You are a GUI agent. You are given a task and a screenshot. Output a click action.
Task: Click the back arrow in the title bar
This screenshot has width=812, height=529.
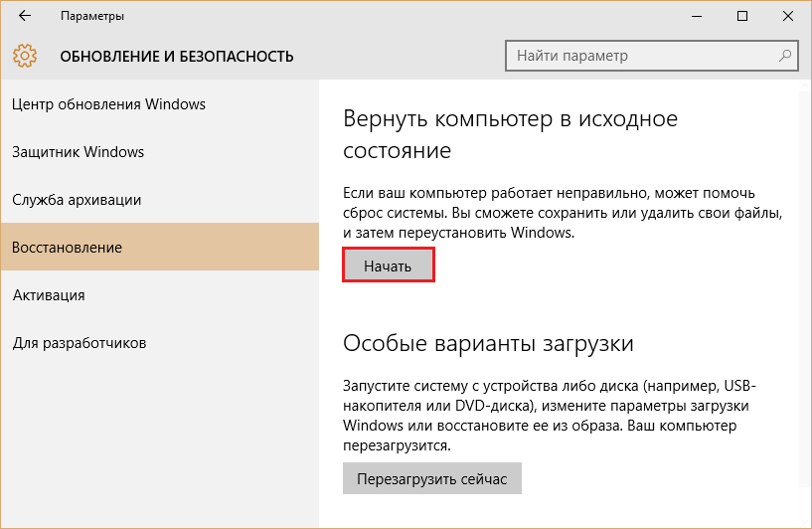point(24,17)
